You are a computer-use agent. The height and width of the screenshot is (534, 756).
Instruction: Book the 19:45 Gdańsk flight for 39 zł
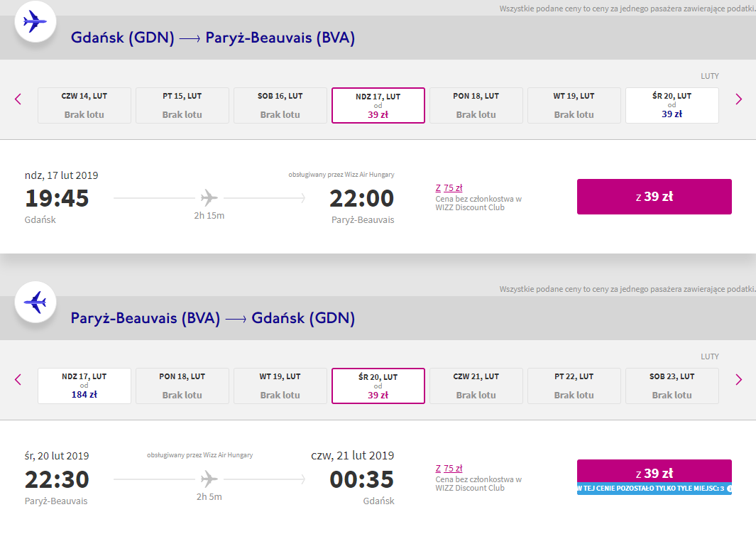654,197
